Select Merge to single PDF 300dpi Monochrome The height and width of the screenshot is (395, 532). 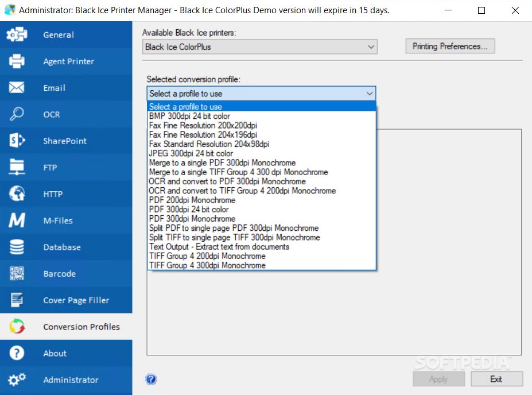(262, 162)
